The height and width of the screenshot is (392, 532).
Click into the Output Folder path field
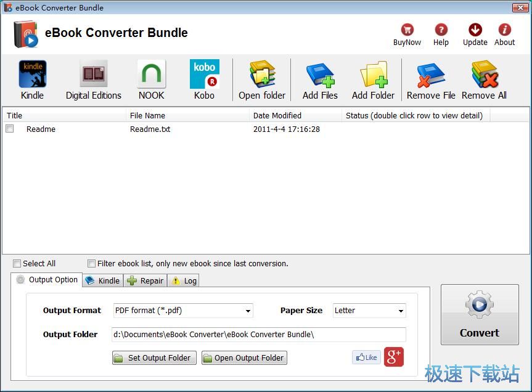pyautogui.click(x=258, y=335)
